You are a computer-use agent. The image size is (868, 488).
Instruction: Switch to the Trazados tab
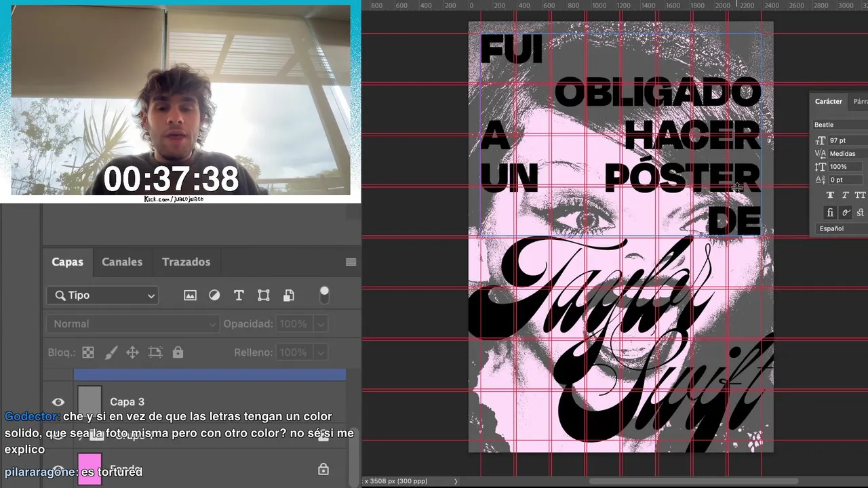coord(186,262)
